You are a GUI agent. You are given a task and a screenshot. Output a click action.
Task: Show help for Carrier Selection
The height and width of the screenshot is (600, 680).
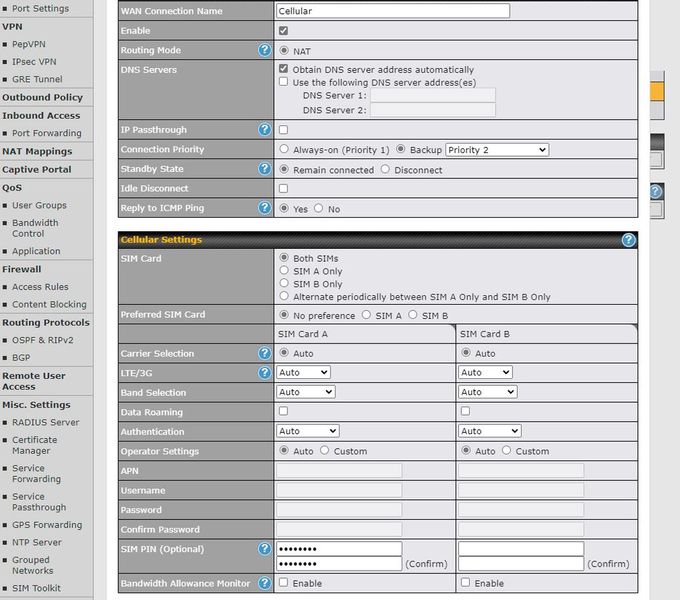[x=264, y=353]
